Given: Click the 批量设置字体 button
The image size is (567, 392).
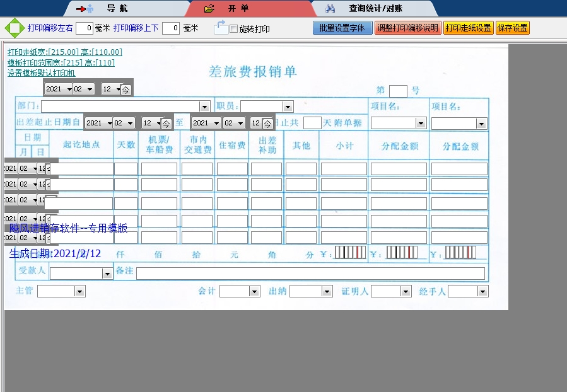Looking at the screenshot, I should pos(342,28).
